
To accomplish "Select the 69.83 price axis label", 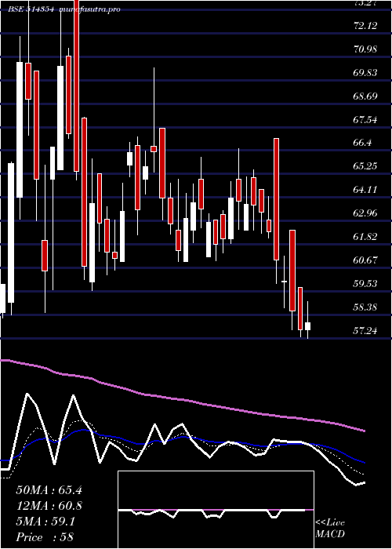I will tap(366, 72).
